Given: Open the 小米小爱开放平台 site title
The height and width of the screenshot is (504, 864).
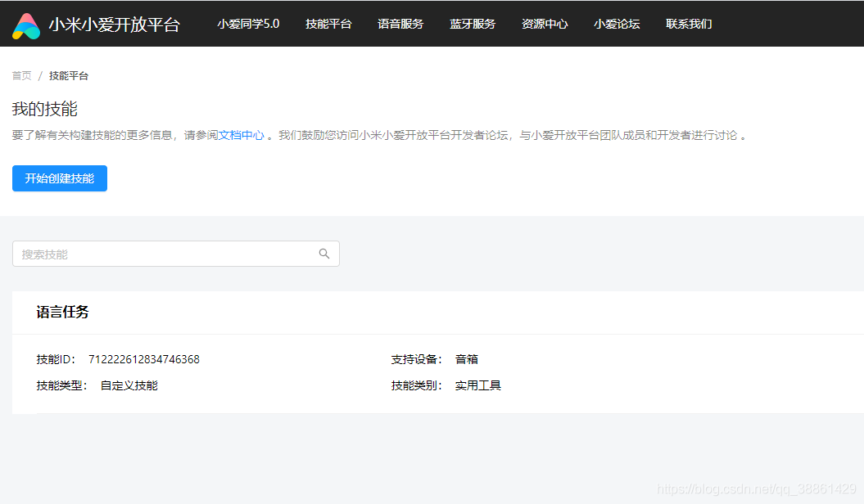Looking at the screenshot, I should click(x=114, y=25).
